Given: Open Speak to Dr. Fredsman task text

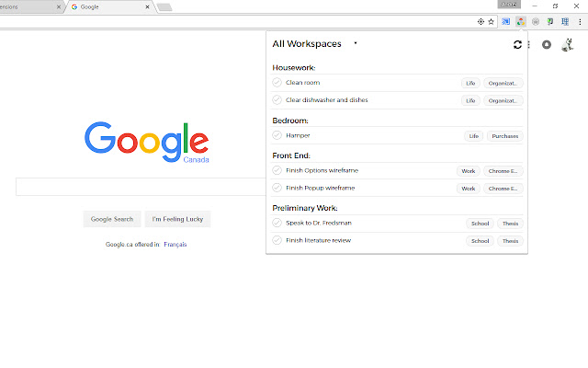Looking at the screenshot, I should click(319, 223).
